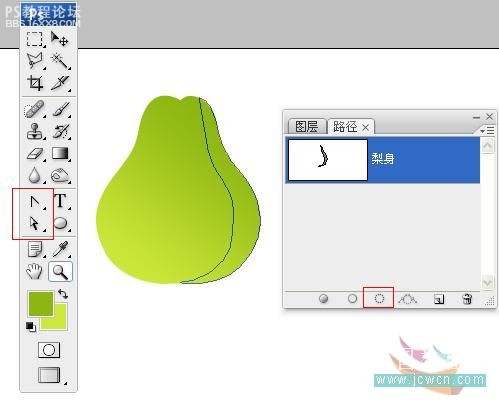The width and height of the screenshot is (499, 400).
Task: Open the Paths panel options menu
Action: pyautogui.click(x=487, y=130)
